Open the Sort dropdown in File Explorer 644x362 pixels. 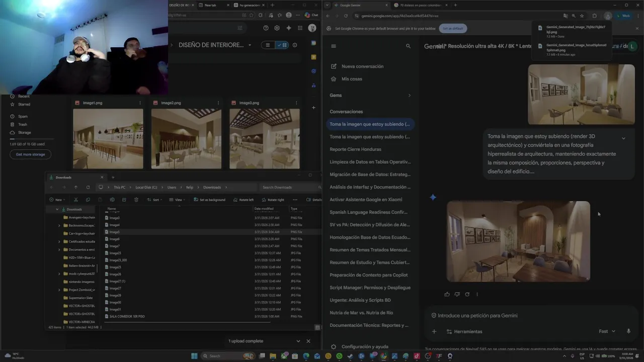point(155,200)
